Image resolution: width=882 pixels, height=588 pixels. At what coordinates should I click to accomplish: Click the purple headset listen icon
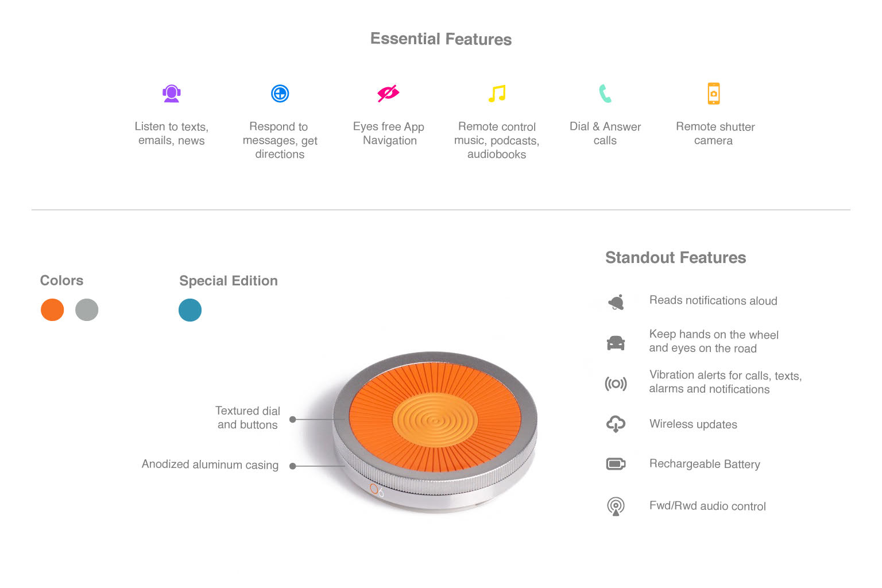click(x=171, y=93)
